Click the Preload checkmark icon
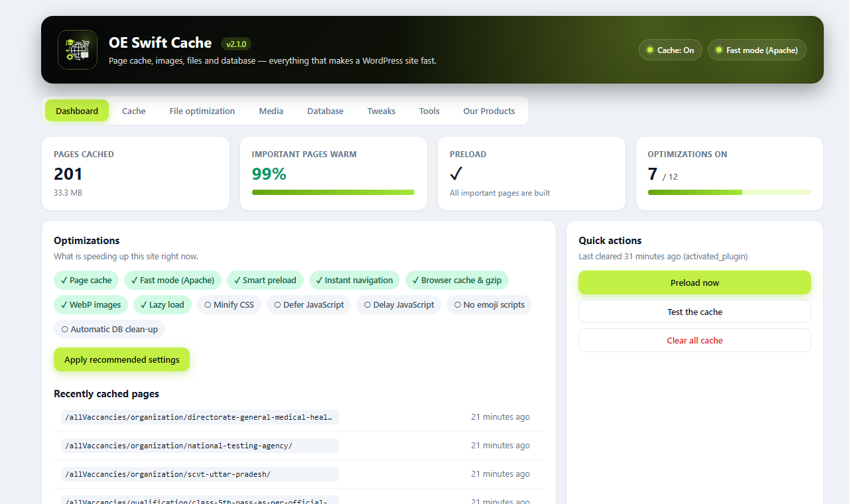 456,174
